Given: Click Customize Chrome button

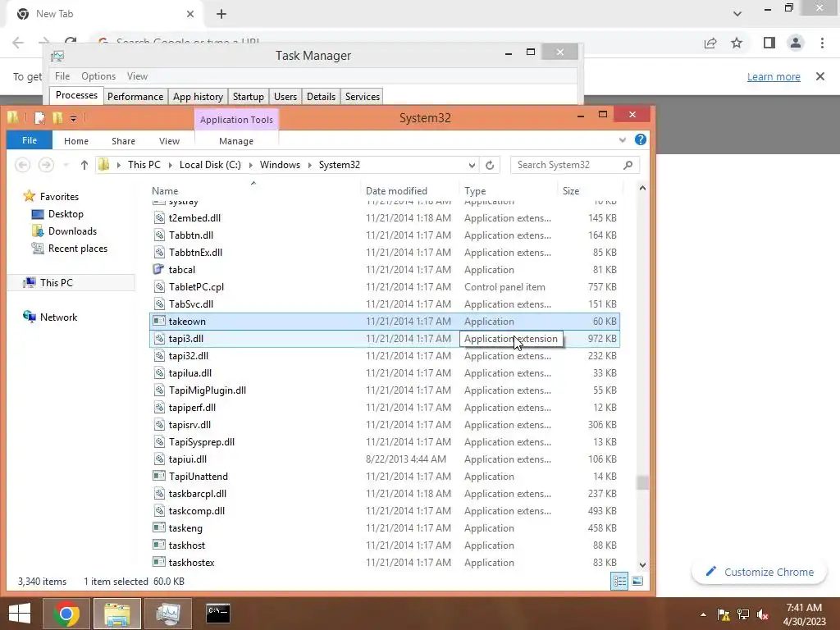Looking at the screenshot, I should tap(760, 572).
